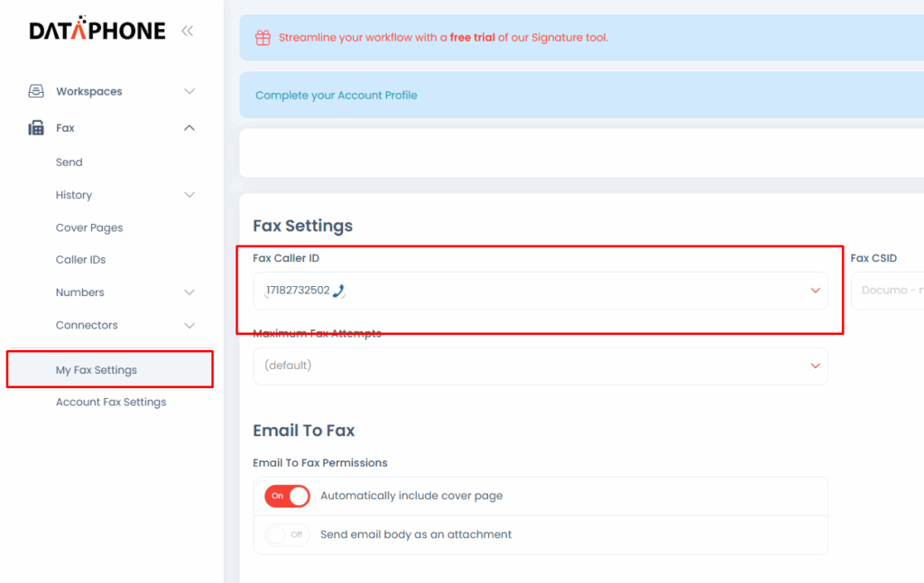Screen dimensions: 924x583
Task: Open Maximum Fax Attempts dropdown
Action: pyautogui.click(x=540, y=366)
